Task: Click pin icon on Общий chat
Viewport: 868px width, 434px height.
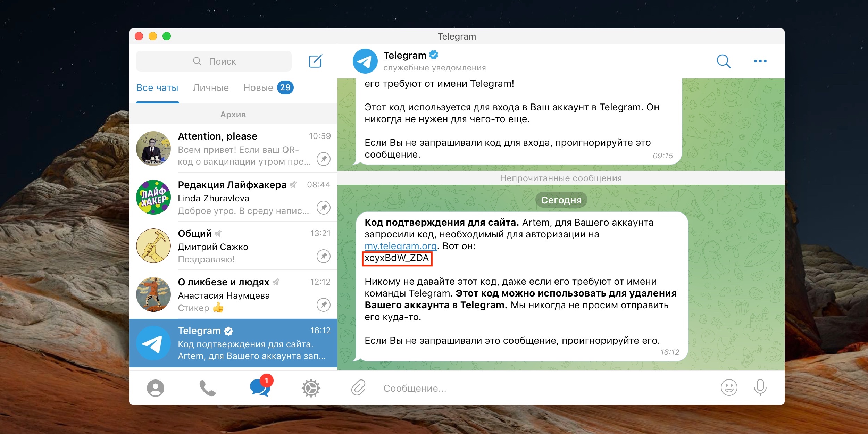Action: pos(324,256)
